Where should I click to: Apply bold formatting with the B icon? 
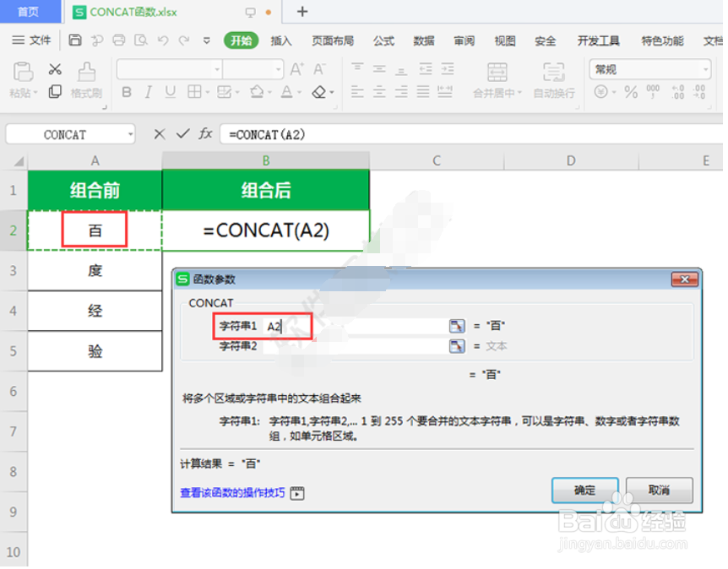(x=127, y=90)
